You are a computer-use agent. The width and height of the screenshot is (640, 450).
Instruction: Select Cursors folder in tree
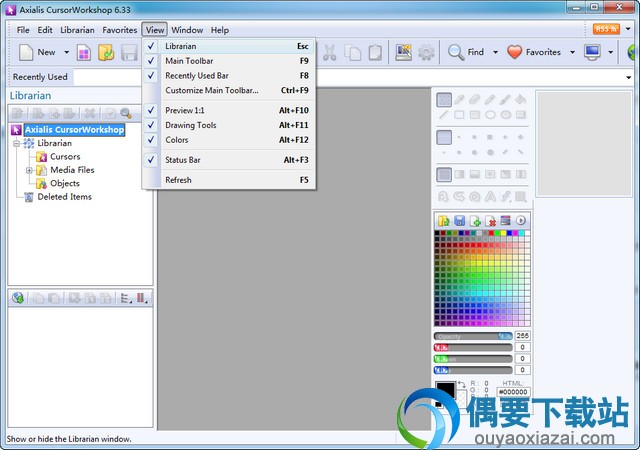pyautogui.click(x=65, y=157)
